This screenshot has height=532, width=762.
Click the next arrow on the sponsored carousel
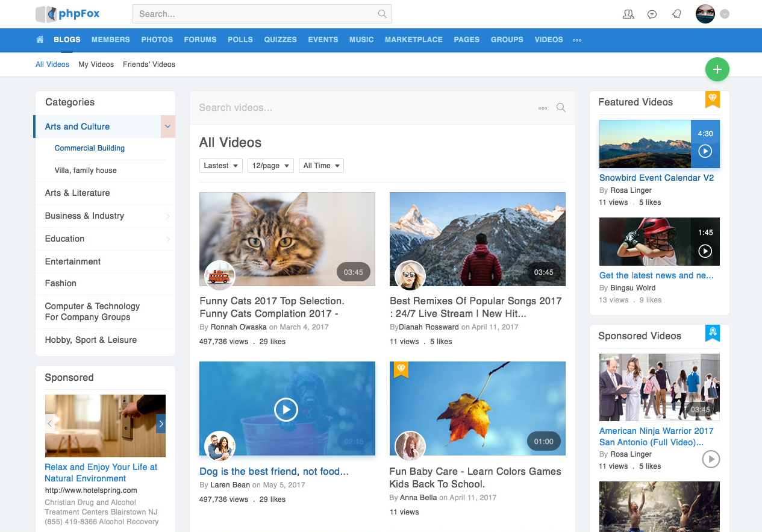pos(161,424)
